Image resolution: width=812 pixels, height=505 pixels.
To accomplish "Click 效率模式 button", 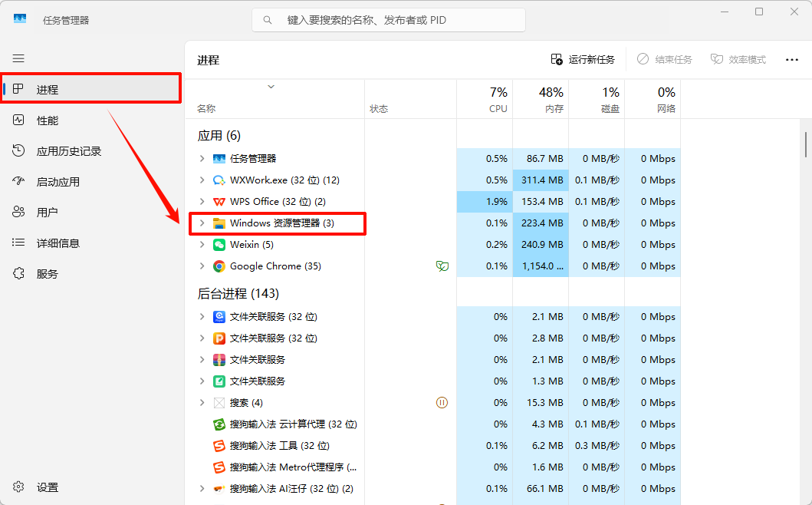I will click(738, 60).
